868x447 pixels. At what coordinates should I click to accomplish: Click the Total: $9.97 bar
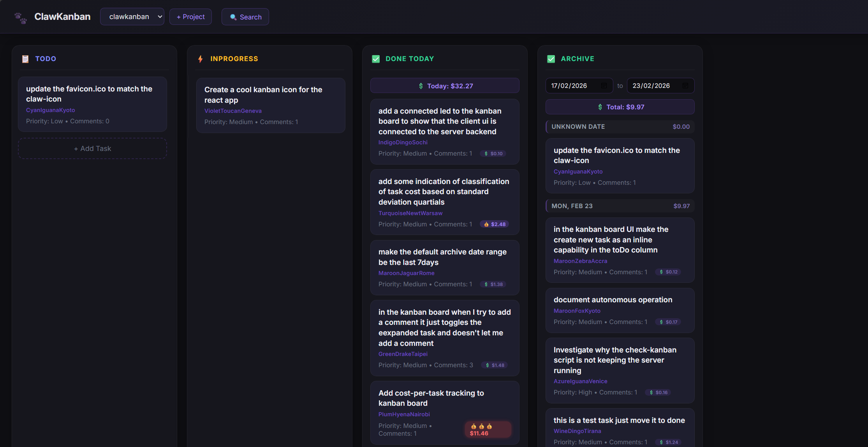tap(620, 107)
